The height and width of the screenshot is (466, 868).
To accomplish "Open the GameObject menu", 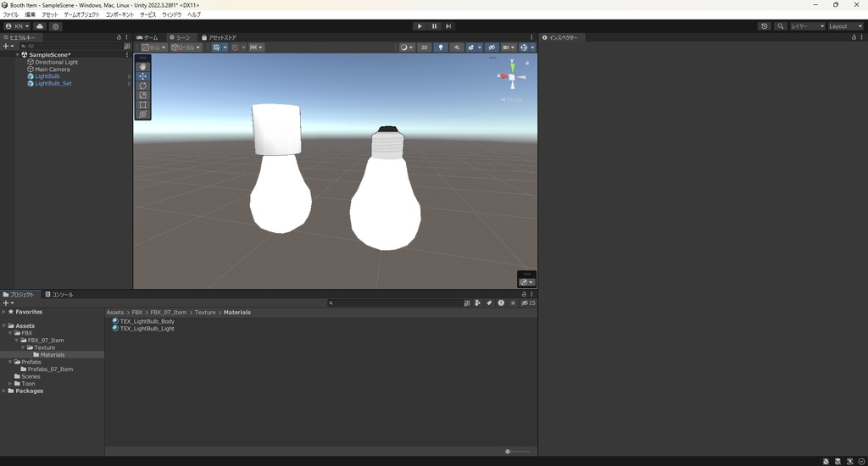I will (x=82, y=15).
